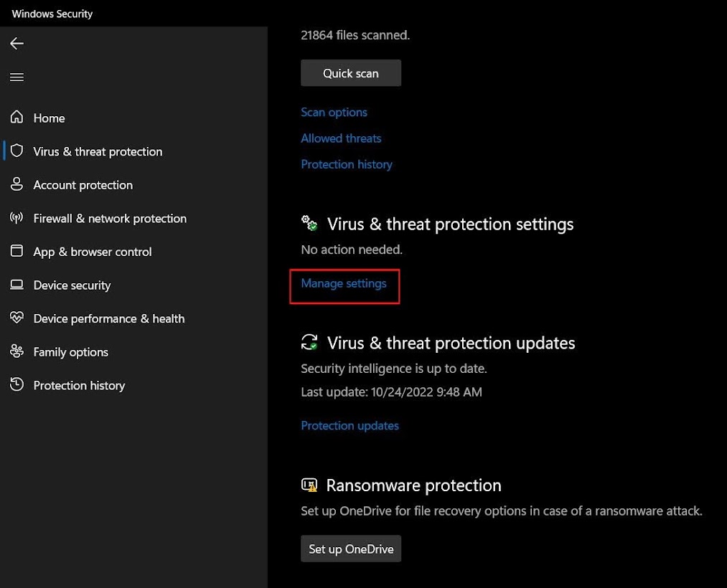Click the shield icon for Virus protection
Screen dimensions: 727x588
click(17, 151)
